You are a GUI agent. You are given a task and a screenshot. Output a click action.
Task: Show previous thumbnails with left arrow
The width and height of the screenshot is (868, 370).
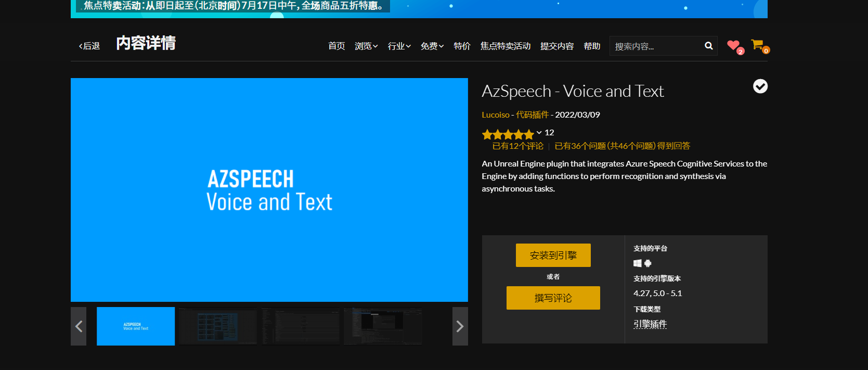(x=79, y=326)
